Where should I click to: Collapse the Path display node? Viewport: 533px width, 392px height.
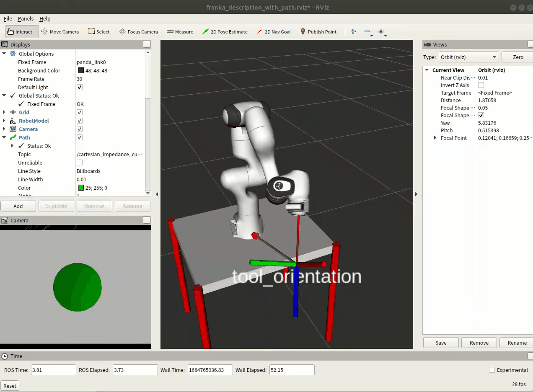coord(4,137)
